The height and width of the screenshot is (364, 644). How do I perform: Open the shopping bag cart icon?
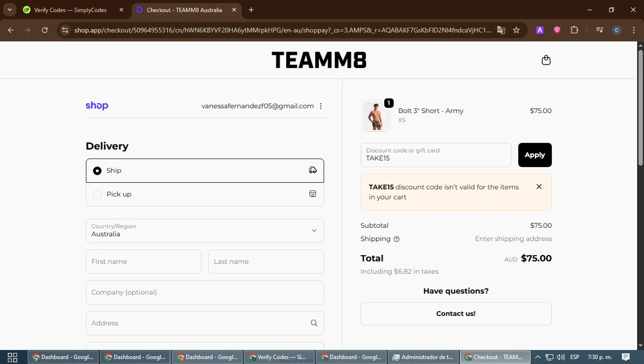(546, 60)
